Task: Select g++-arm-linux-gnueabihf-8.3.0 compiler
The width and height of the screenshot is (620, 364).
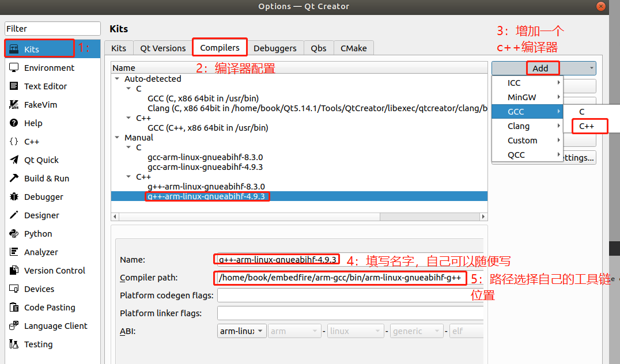Action: pyautogui.click(x=206, y=187)
